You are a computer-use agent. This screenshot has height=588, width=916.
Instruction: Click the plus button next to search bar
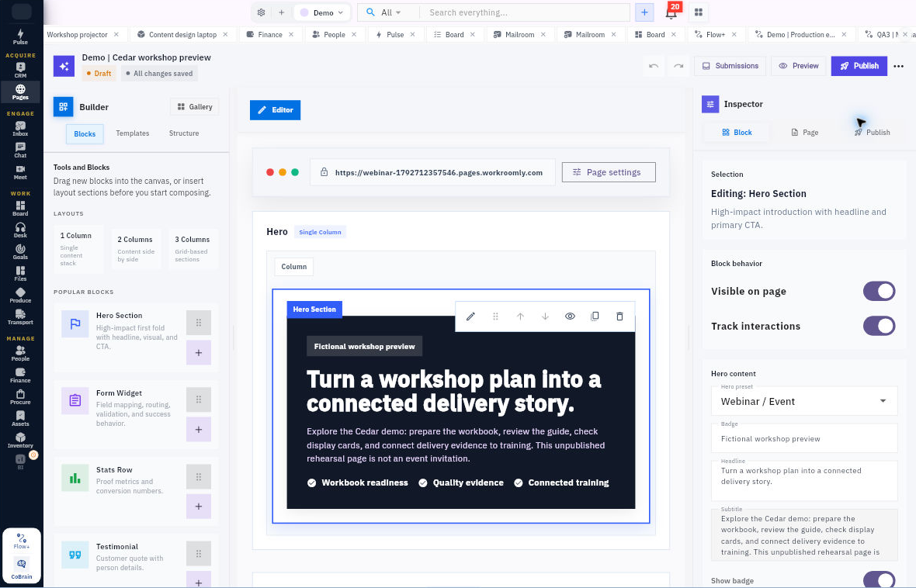click(x=644, y=12)
